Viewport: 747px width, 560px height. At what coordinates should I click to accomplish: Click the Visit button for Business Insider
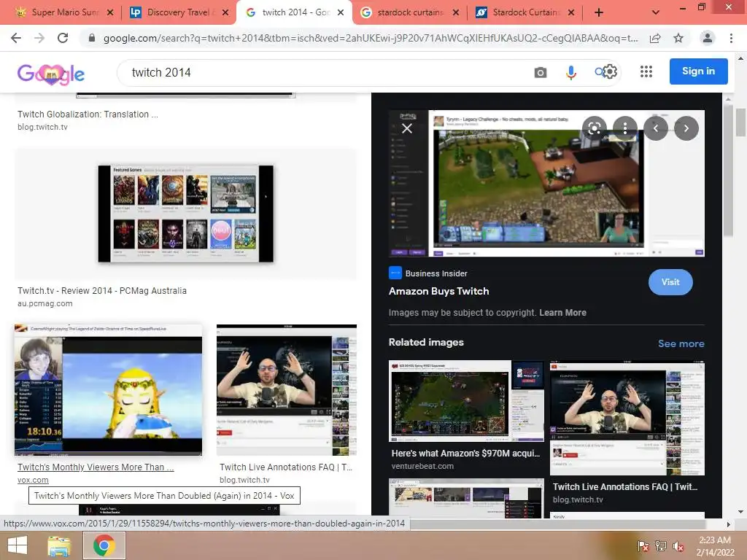click(x=670, y=282)
